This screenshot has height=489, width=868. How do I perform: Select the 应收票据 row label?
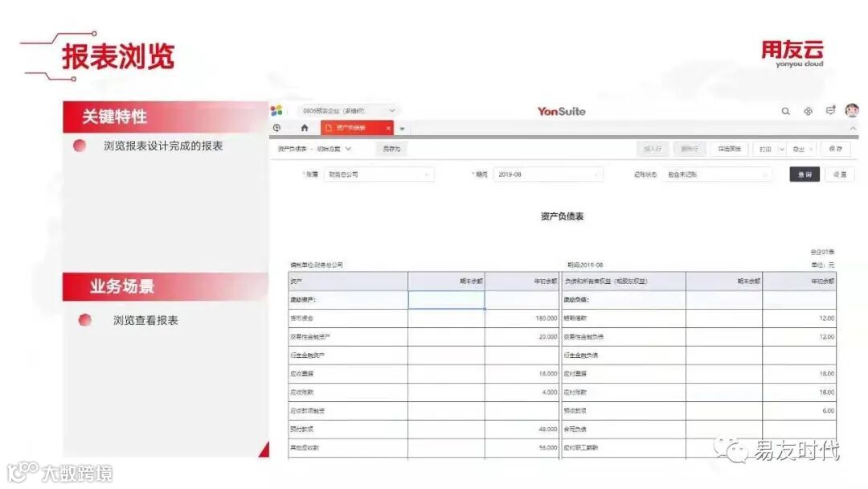(301, 374)
